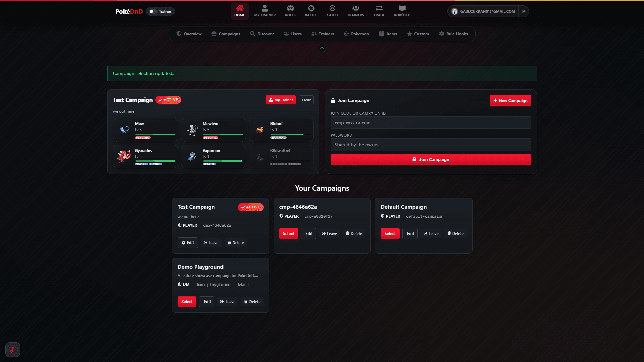Select the cmp-4646a62a campaign
Viewport: 644px width, 362px height.
point(288,234)
